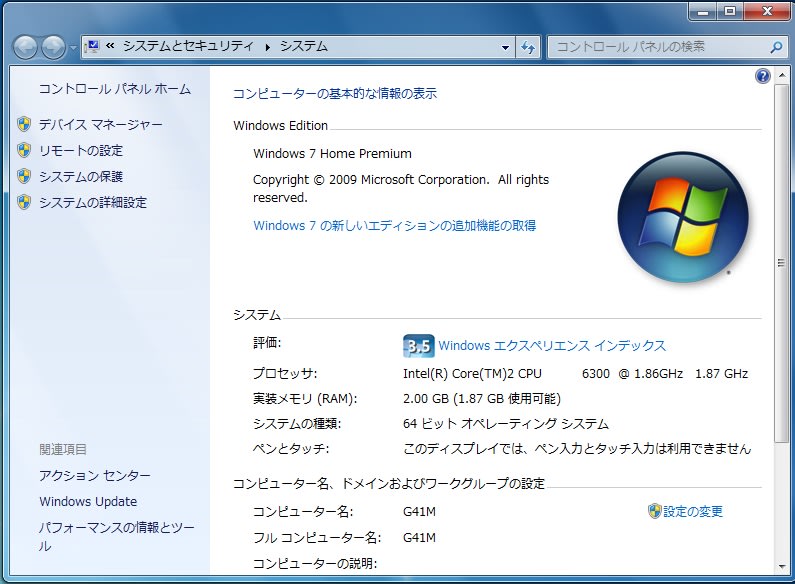Open アクション センター link
The width and height of the screenshot is (795, 584).
(x=95, y=476)
